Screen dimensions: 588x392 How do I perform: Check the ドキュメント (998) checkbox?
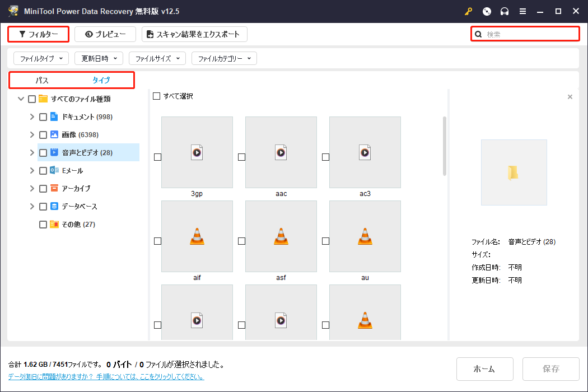click(43, 117)
